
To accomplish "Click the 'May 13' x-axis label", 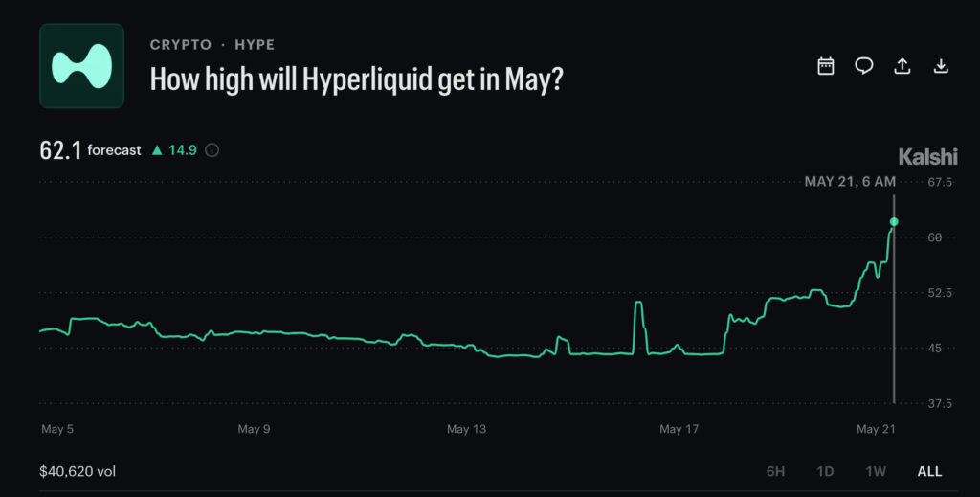I will [x=466, y=429].
